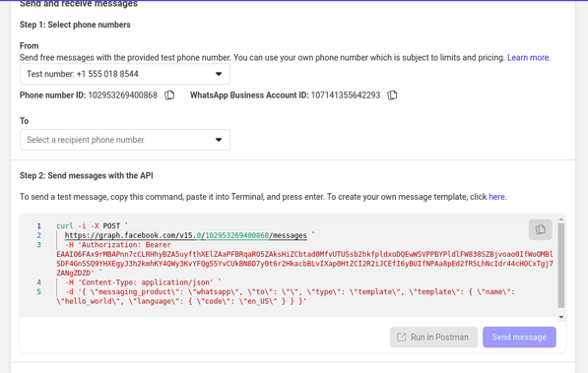This screenshot has width=588, height=373.
Task: Copy the WhatsApp Business Account ID
Action: coord(392,95)
